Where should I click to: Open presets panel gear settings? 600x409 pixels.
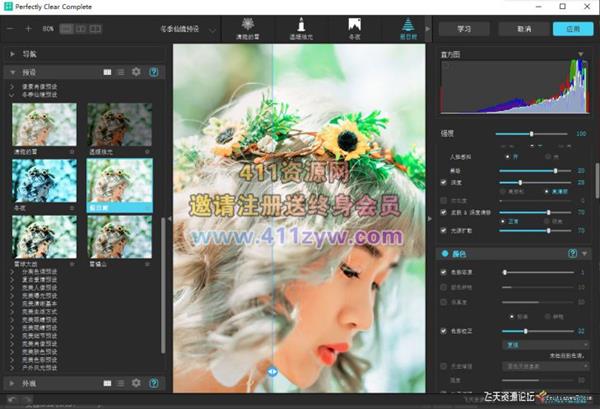coord(136,72)
